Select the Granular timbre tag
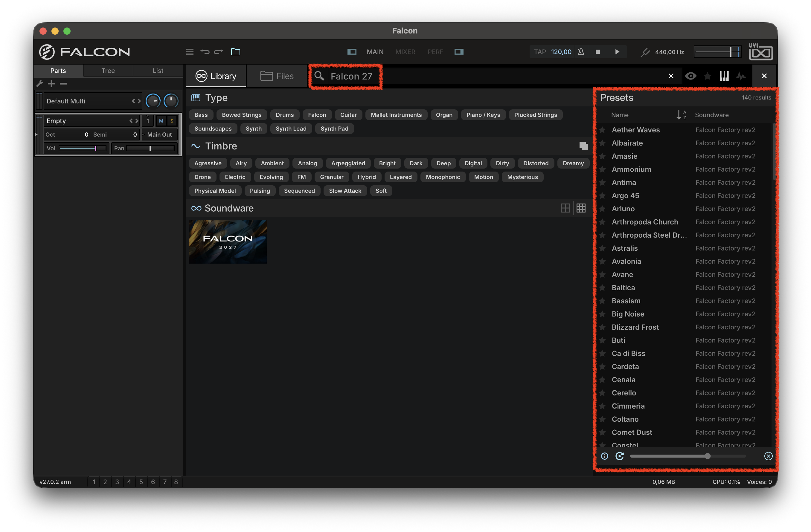Image resolution: width=811 pixels, height=532 pixels. pyautogui.click(x=332, y=177)
